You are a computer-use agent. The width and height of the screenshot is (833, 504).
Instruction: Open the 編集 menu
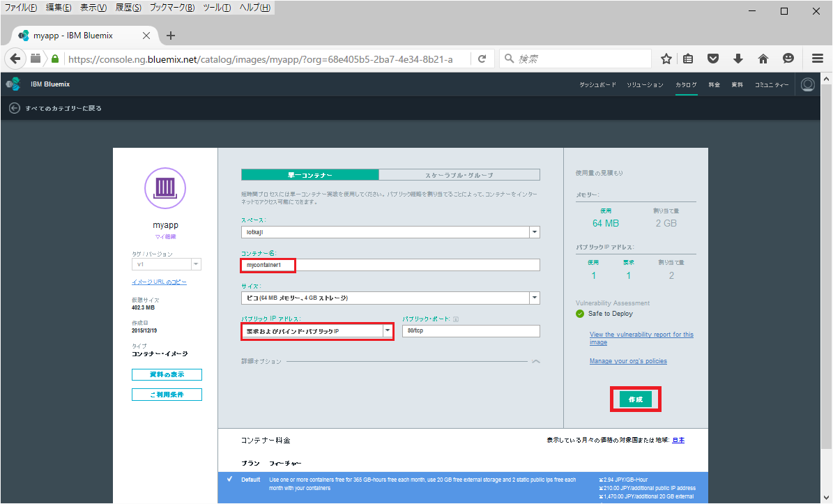[59, 8]
